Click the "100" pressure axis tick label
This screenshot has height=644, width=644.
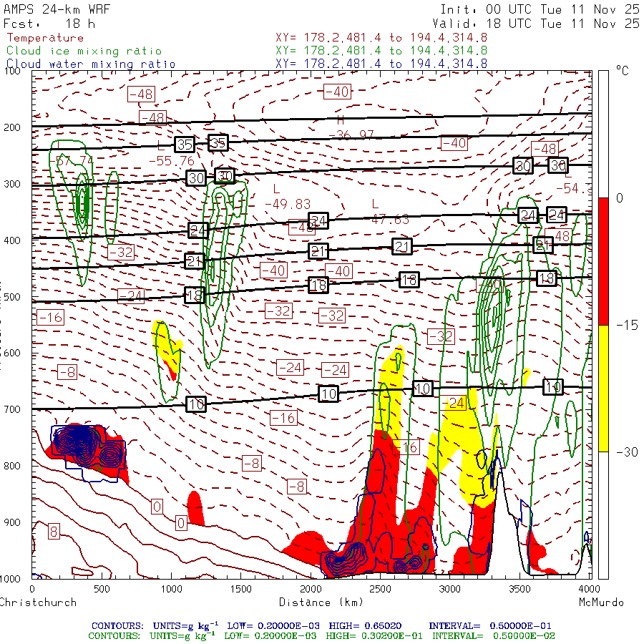coord(12,71)
